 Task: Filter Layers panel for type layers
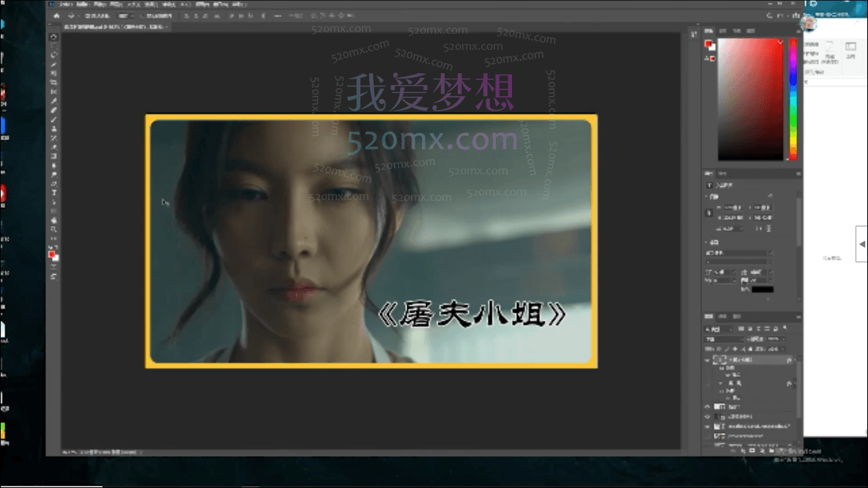(758, 329)
